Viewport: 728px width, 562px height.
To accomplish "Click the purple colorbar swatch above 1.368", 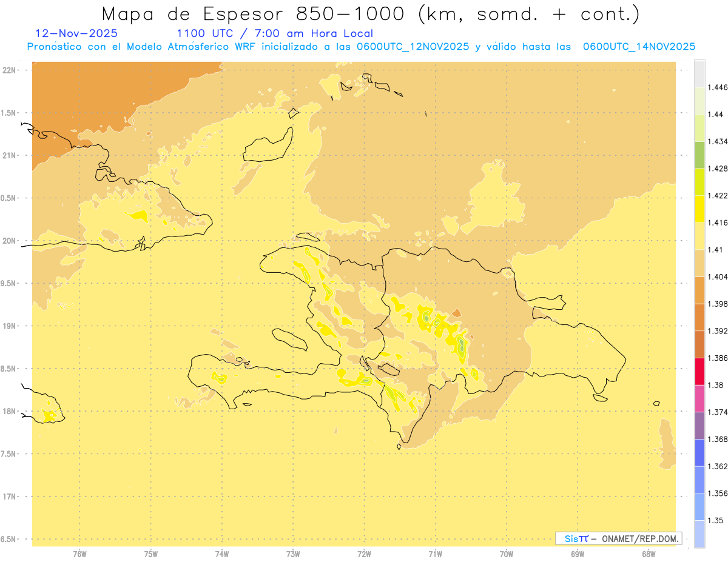I will click(x=699, y=426).
